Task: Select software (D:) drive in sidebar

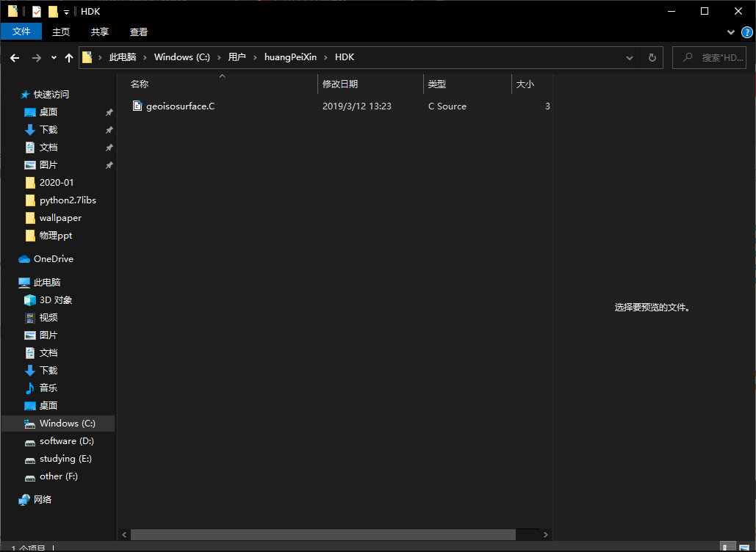Action: coord(67,441)
